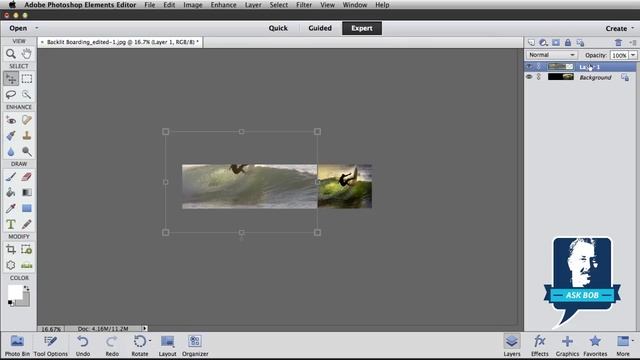Select the Rectangle shape tool

click(x=27, y=208)
